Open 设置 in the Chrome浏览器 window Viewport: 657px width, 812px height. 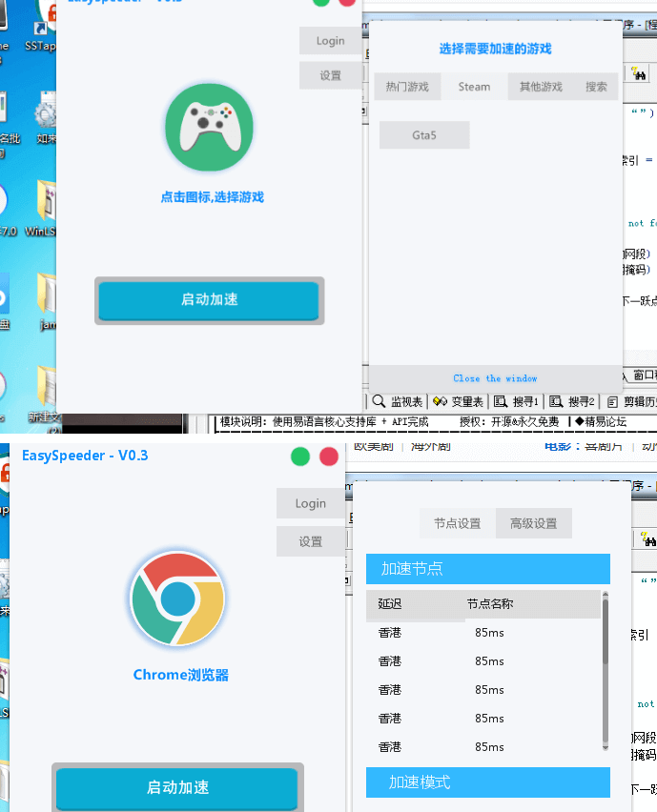pyautogui.click(x=310, y=541)
